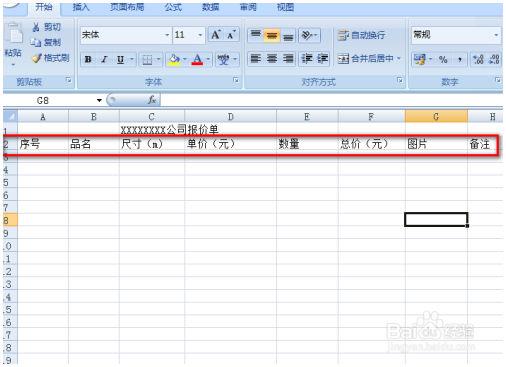Image resolution: width=506 pixels, height=367 pixels.
Task: Click the increase indent icon
Action: coord(322,59)
